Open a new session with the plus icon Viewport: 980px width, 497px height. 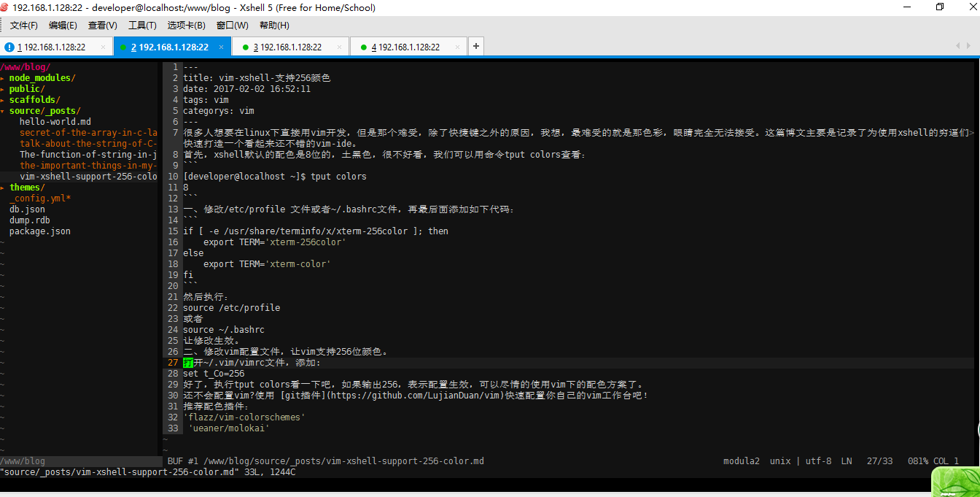476,45
